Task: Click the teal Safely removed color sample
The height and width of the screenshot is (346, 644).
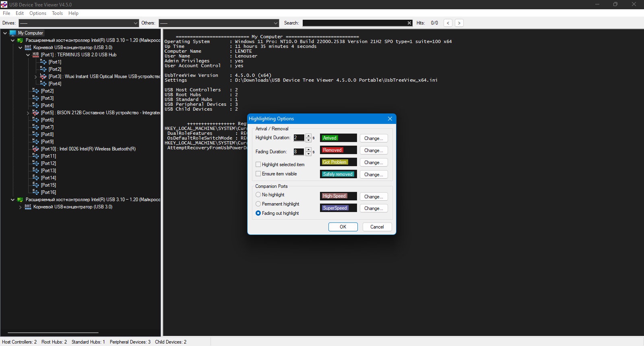Action: pos(339,174)
